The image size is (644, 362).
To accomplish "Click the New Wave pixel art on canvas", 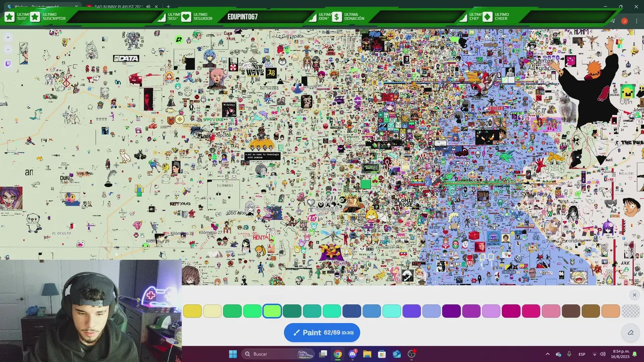I will click(254, 70).
